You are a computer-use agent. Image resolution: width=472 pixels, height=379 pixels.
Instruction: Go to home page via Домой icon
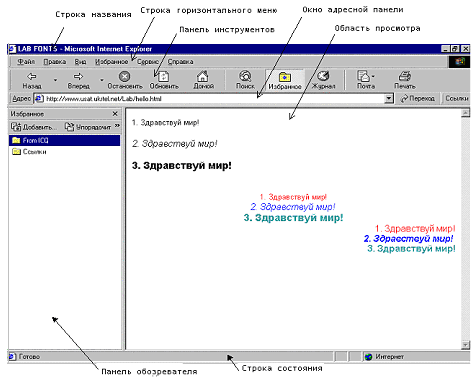(x=203, y=76)
